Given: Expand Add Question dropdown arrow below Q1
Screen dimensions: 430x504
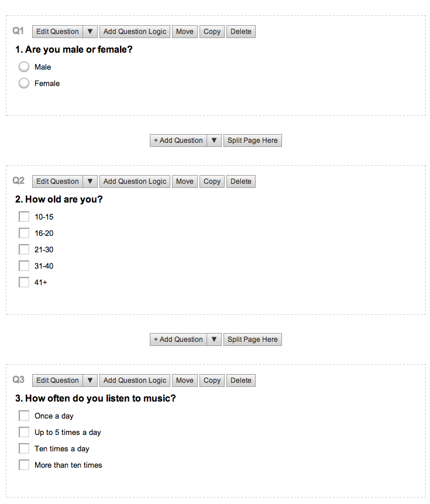Looking at the screenshot, I should pos(214,140).
